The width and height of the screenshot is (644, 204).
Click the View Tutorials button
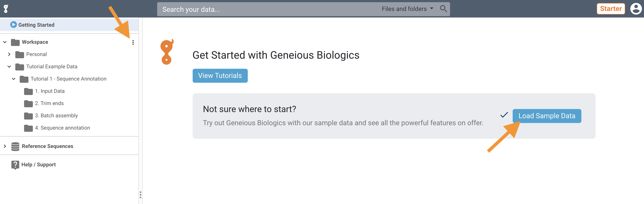tap(220, 76)
